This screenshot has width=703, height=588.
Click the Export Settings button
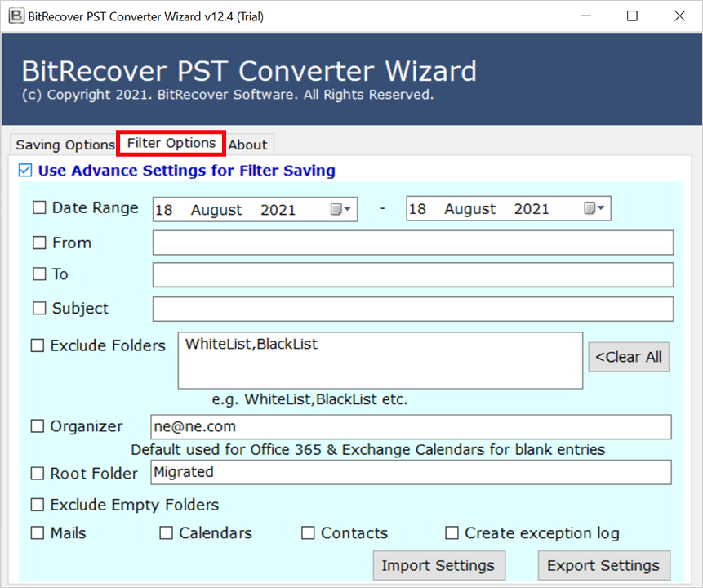pos(603,565)
